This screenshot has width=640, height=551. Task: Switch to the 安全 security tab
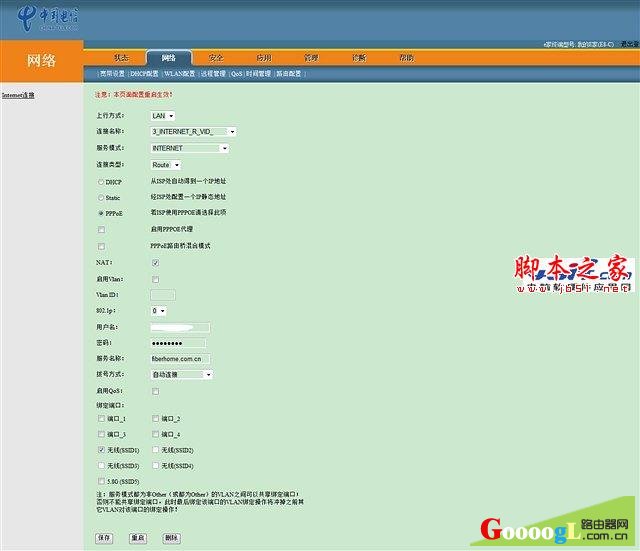pos(216,58)
